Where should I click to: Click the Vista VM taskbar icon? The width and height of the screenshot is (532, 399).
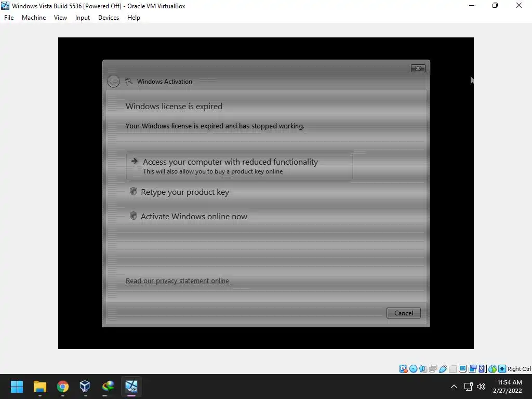(131, 387)
